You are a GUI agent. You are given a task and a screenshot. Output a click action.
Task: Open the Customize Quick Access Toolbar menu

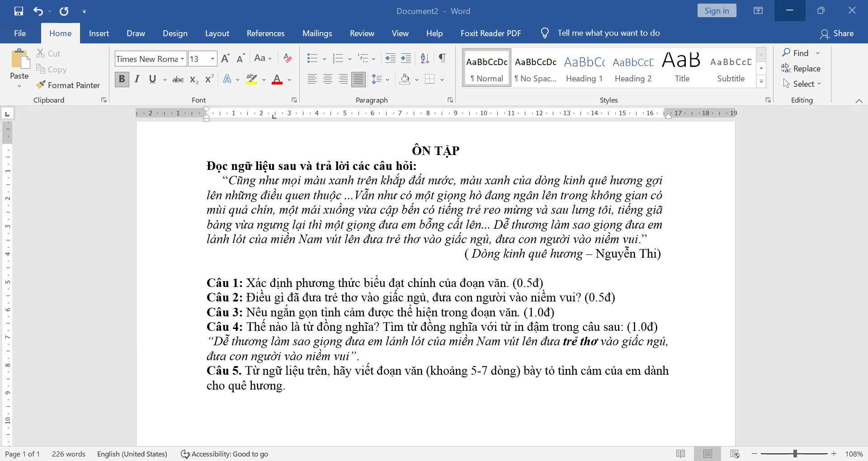point(84,11)
